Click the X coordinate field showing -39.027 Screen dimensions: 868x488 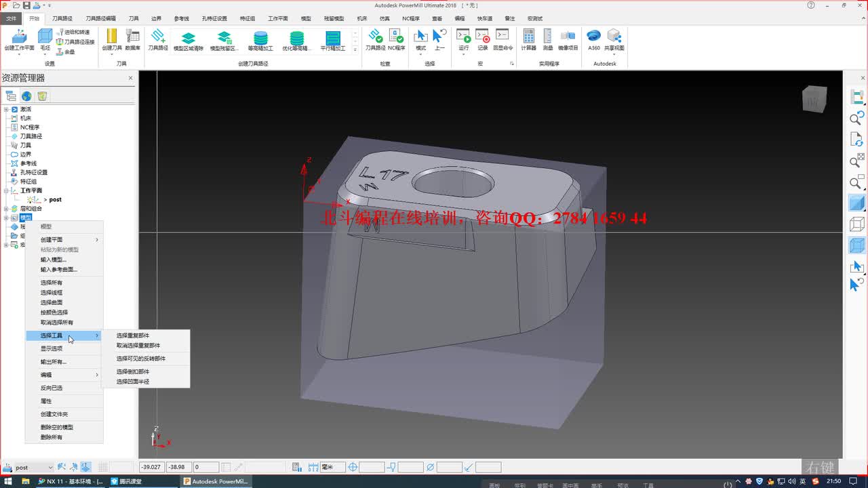tap(151, 467)
